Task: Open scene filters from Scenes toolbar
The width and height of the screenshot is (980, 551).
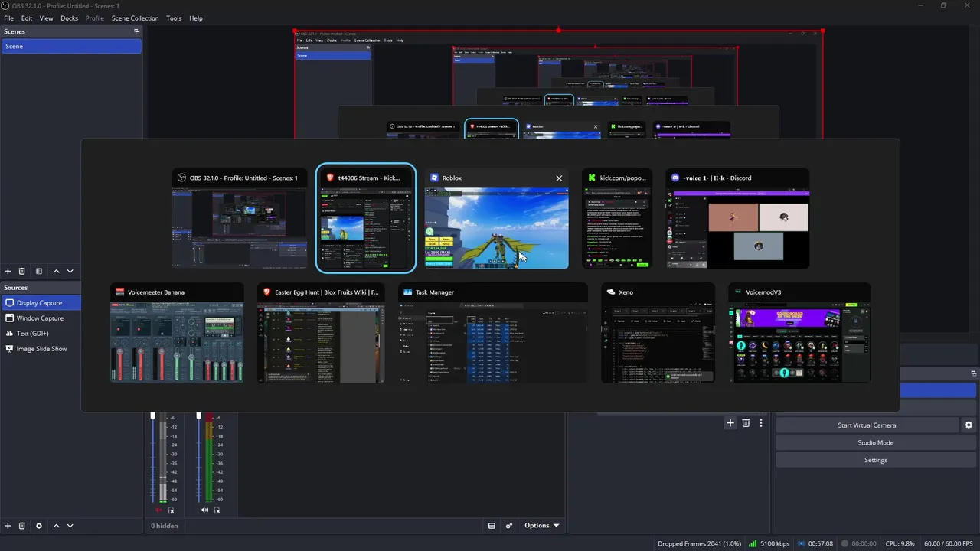Action: click(x=39, y=271)
